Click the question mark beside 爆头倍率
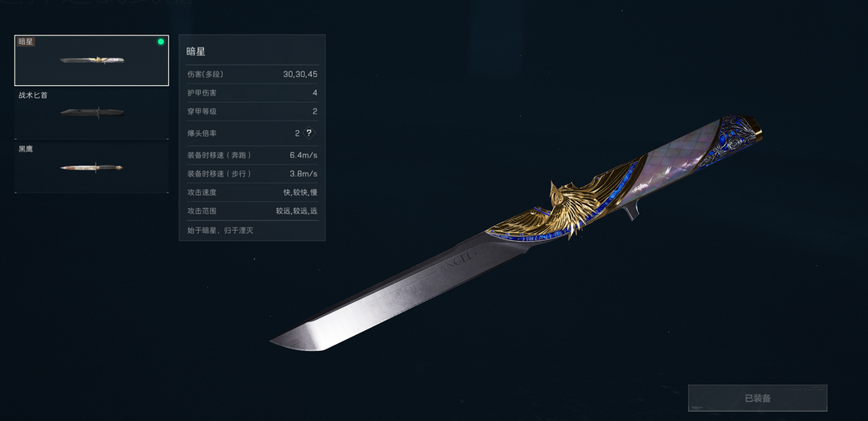The height and width of the screenshot is (421, 868). (309, 133)
